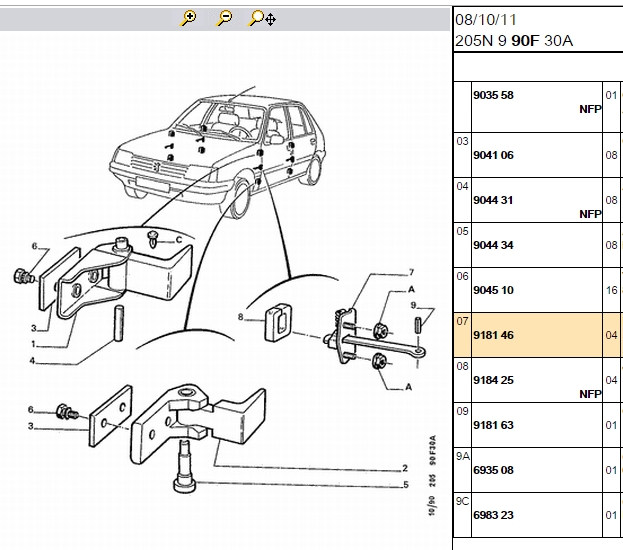The height and width of the screenshot is (550, 623).
Task: Click quantity 04 in row 9181 46
Action: pyautogui.click(x=611, y=335)
